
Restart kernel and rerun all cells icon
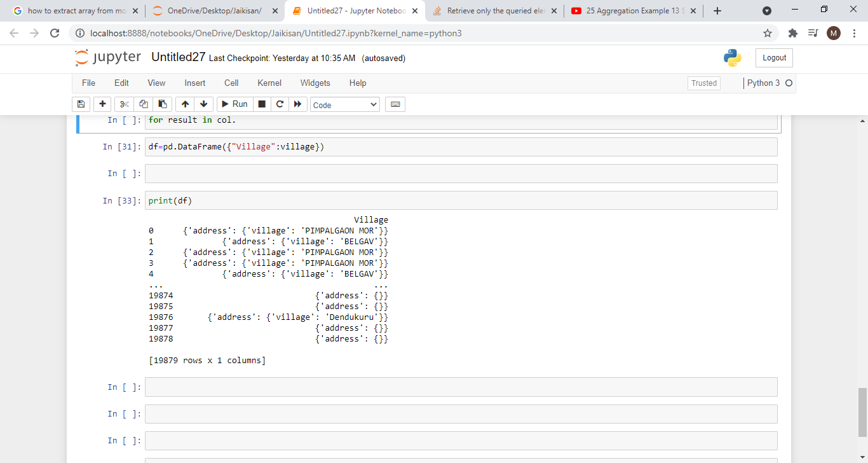pos(297,104)
